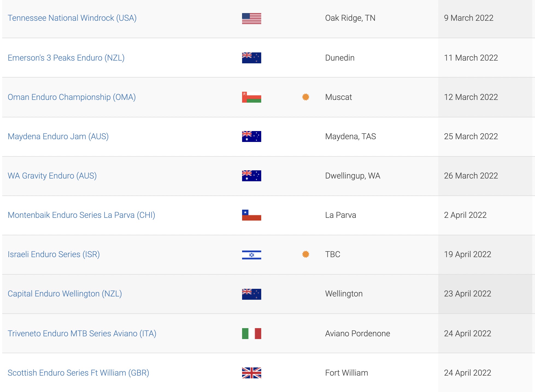Select the TBC location for Israeli Enduro Series
Screen dimensions: 535x392
pyautogui.click(x=333, y=254)
